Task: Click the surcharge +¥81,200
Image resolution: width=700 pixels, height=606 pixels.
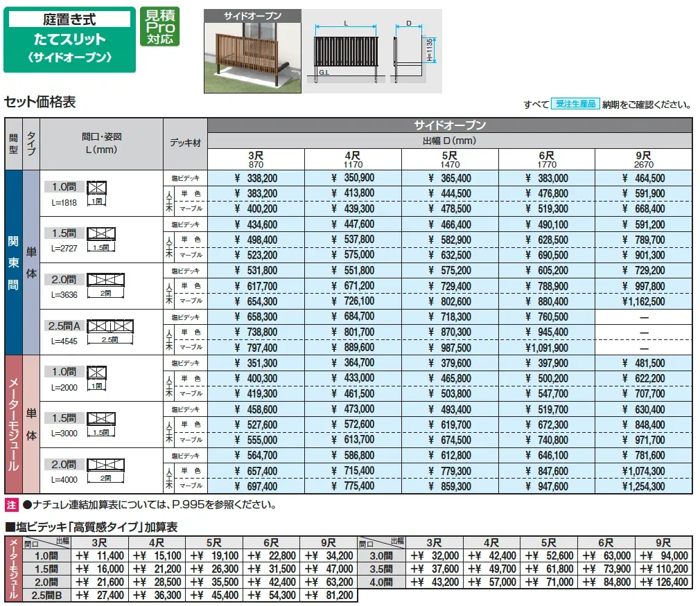Action: coord(329,596)
